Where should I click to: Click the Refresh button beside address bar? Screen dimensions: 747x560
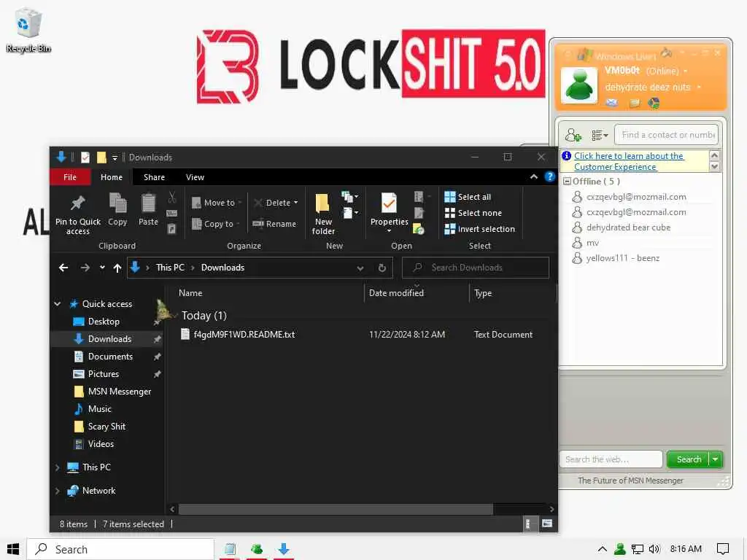click(382, 268)
